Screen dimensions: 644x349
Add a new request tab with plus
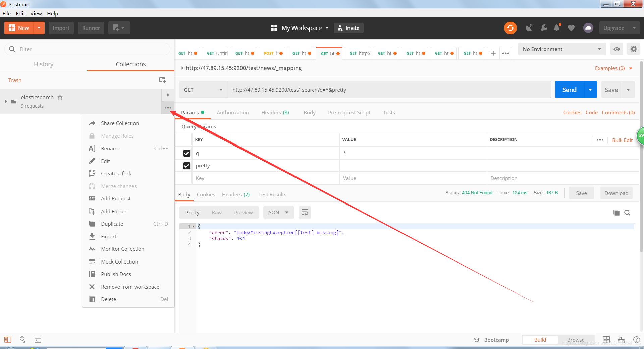[x=493, y=53]
